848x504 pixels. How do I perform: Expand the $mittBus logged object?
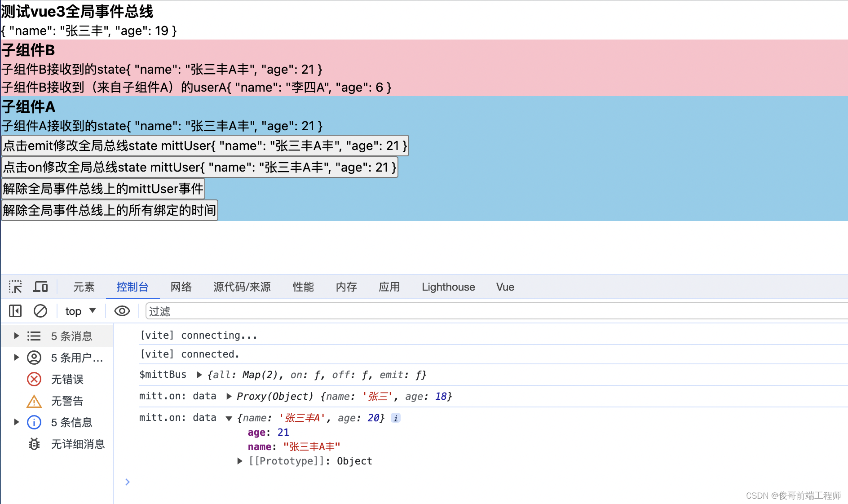click(x=199, y=375)
